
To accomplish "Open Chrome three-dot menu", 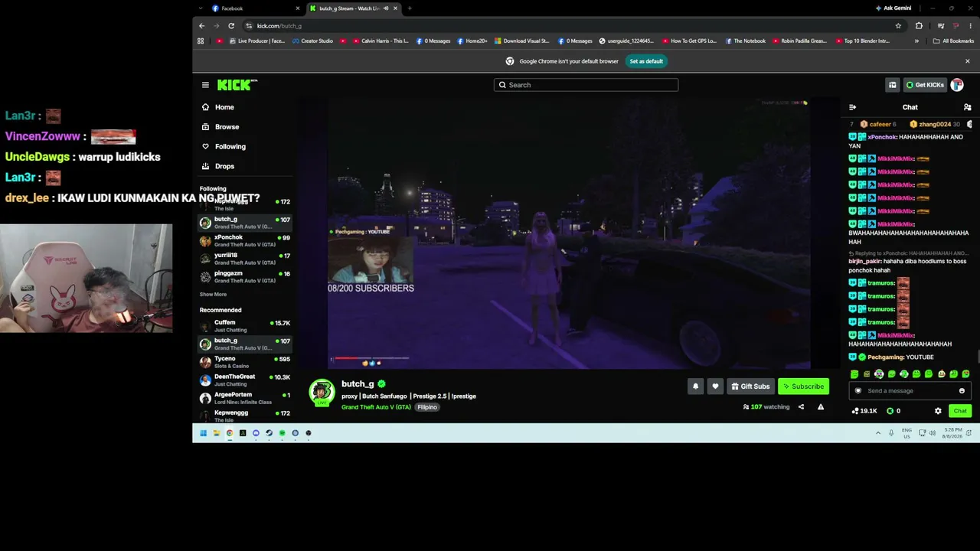I will point(969,26).
